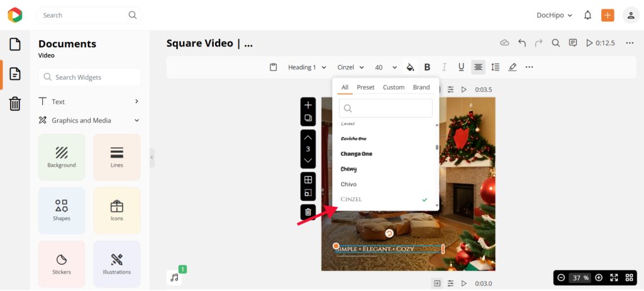Toggle bold formatting
644x291 pixels.
click(x=428, y=67)
